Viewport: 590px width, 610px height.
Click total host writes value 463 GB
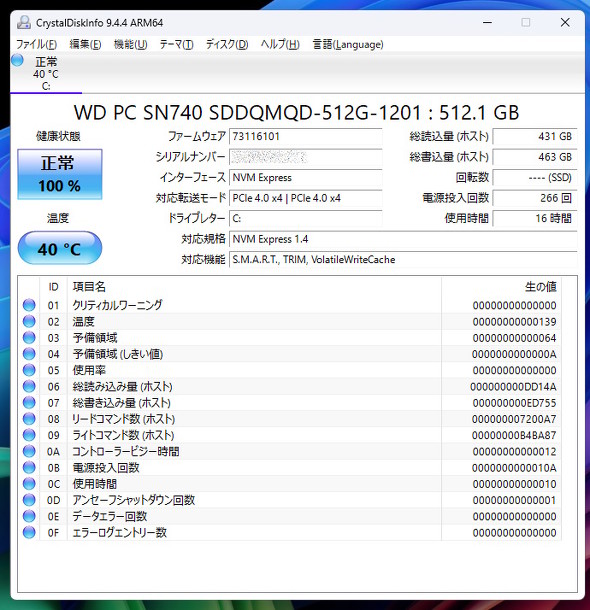[535, 157]
